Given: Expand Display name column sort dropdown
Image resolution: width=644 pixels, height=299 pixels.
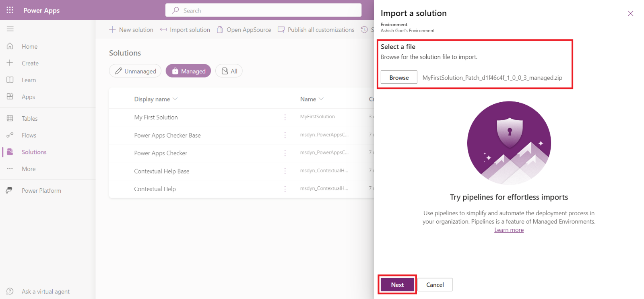Looking at the screenshot, I should coord(175,99).
